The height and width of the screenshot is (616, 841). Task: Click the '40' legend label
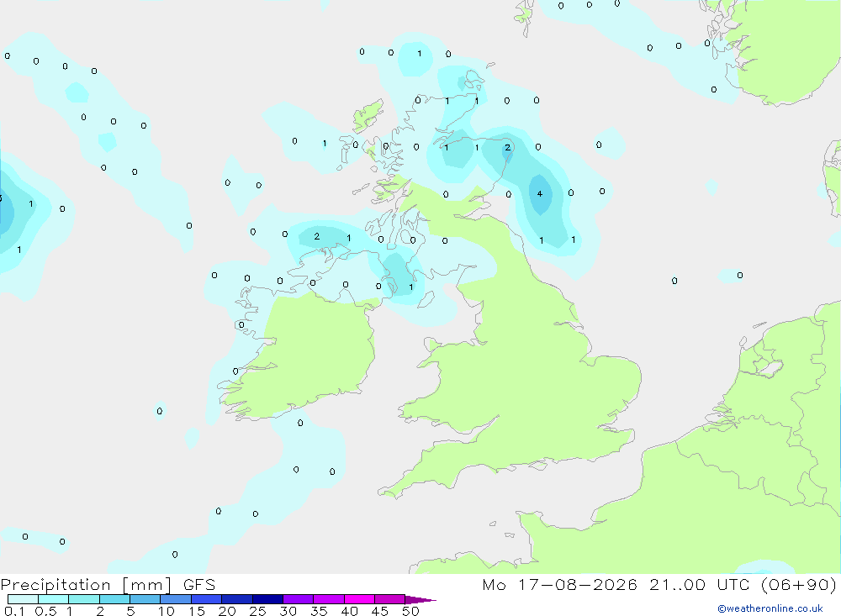350,611
